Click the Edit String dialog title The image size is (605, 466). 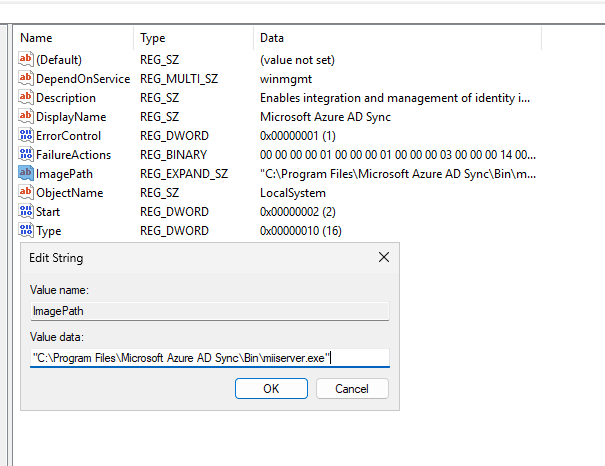point(56,258)
